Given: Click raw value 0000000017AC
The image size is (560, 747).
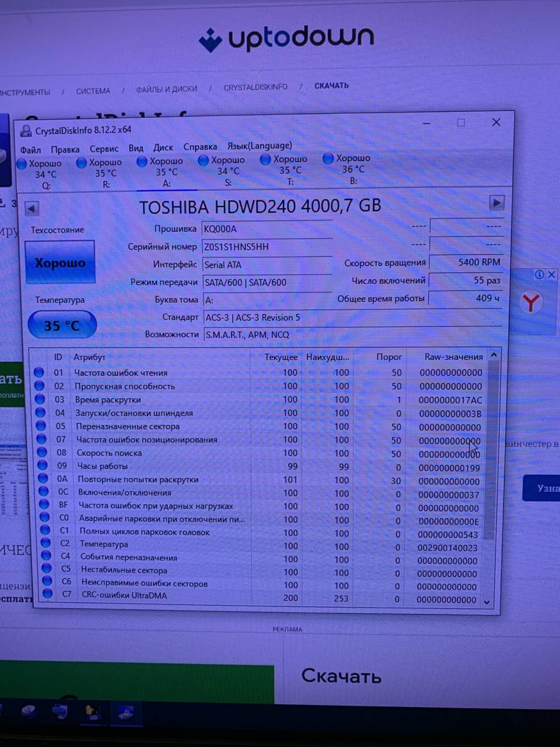Looking at the screenshot, I should click(450, 400).
